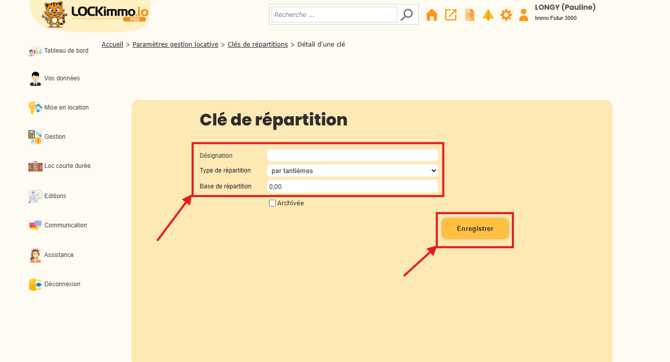Follow the Accueil breadcrumb link
This screenshot has width=670, height=362.
[x=112, y=44]
